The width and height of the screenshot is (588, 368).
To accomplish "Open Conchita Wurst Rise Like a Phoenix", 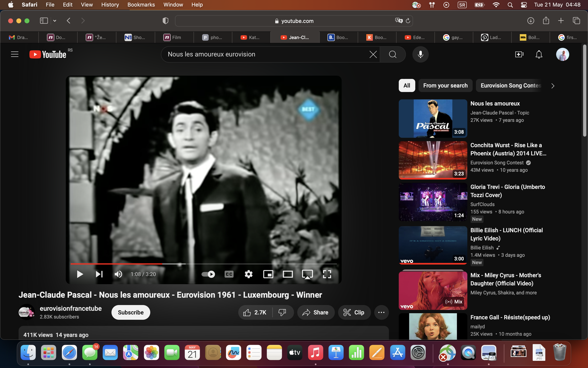I will (x=508, y=149).
